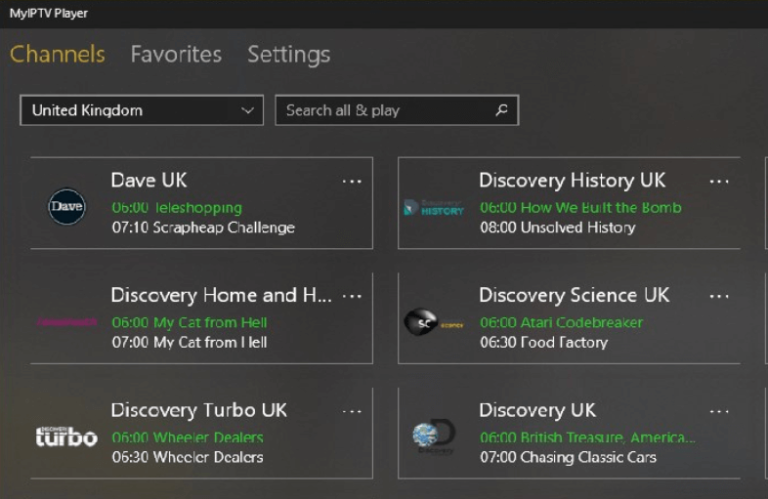Click the Discovery History channel logo
The height and width of the screenshot is (499, 768).
[434, 207]
